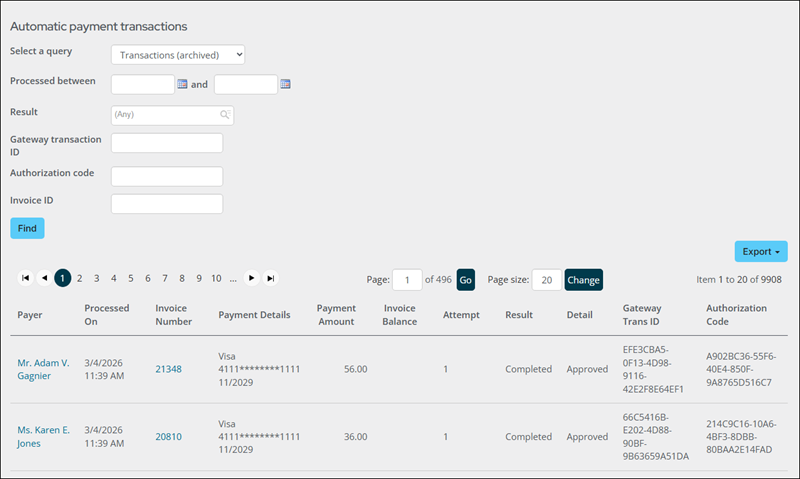Click the Detail column header
This screenshot has width=800, height=479.
(x=580, y=315)
